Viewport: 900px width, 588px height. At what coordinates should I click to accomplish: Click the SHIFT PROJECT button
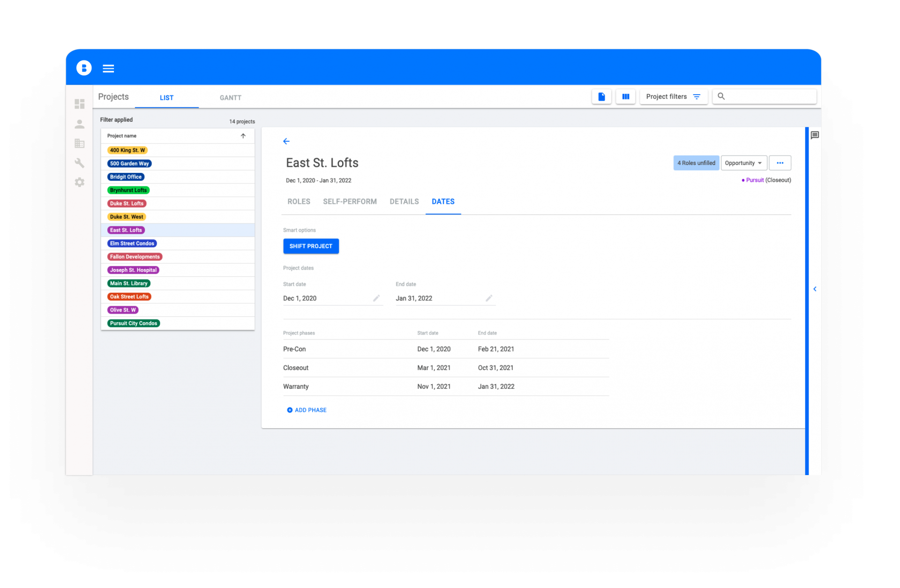(x=311, y=246)
